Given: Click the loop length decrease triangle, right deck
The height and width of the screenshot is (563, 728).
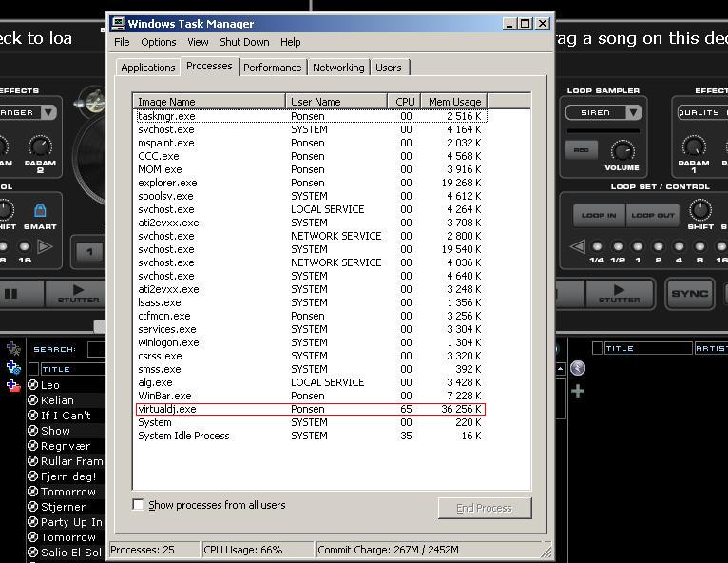Looking at the screenshot, I should (x=578, y=246).
